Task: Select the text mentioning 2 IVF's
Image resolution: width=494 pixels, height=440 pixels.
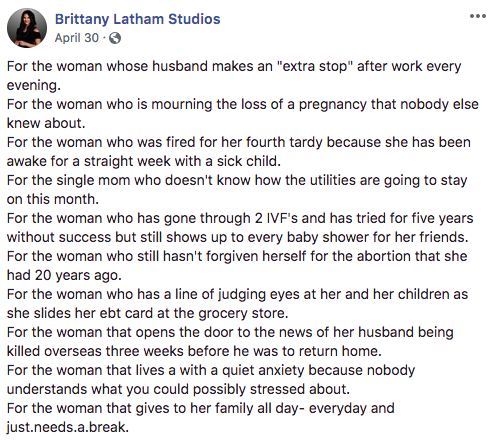Action: pyautogui.click(x=240, y=218)
